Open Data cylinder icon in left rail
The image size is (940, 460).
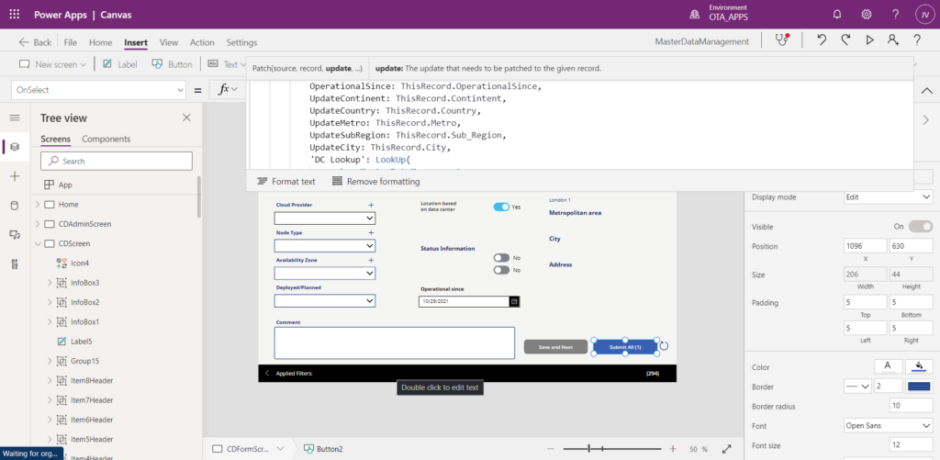[14, 205]
